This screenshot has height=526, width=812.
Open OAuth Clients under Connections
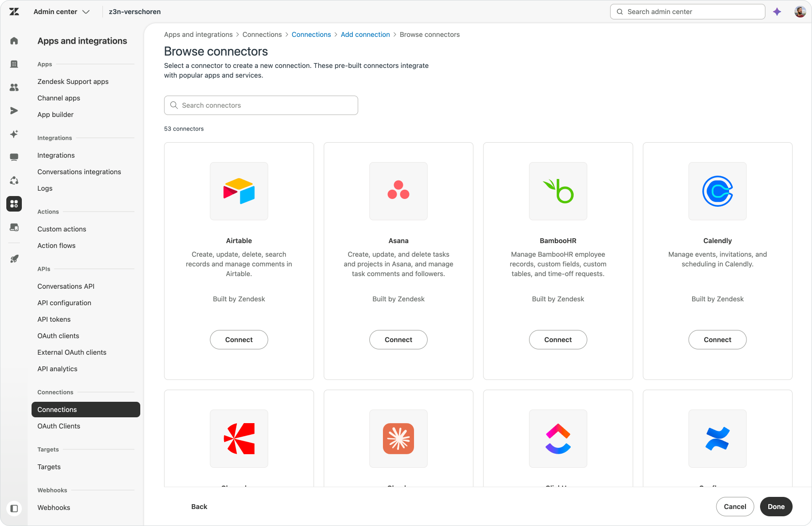[59, 426]
